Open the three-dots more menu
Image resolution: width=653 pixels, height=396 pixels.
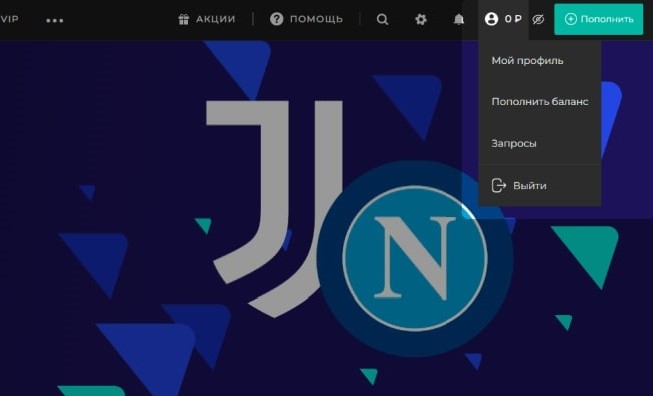55,20
